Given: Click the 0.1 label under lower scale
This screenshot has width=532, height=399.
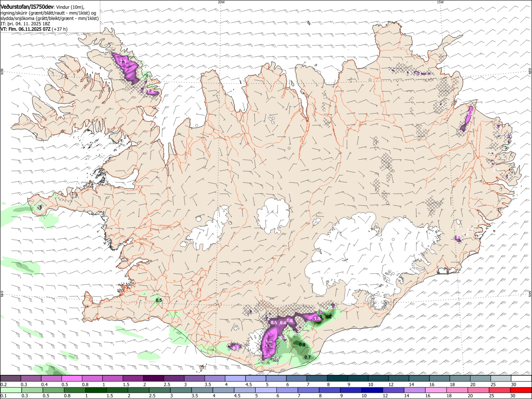Looking at the screenshot, I should pos(3,396).
